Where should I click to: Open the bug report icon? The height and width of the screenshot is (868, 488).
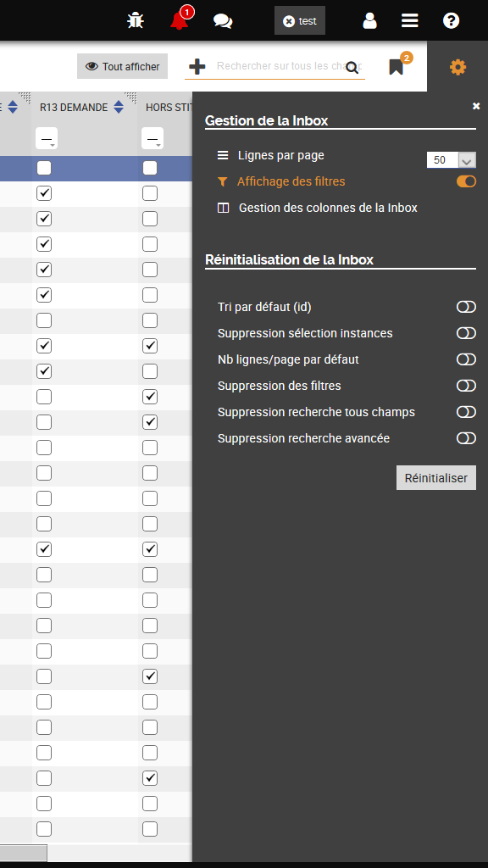pyautogui.click(x=136, y=21)
